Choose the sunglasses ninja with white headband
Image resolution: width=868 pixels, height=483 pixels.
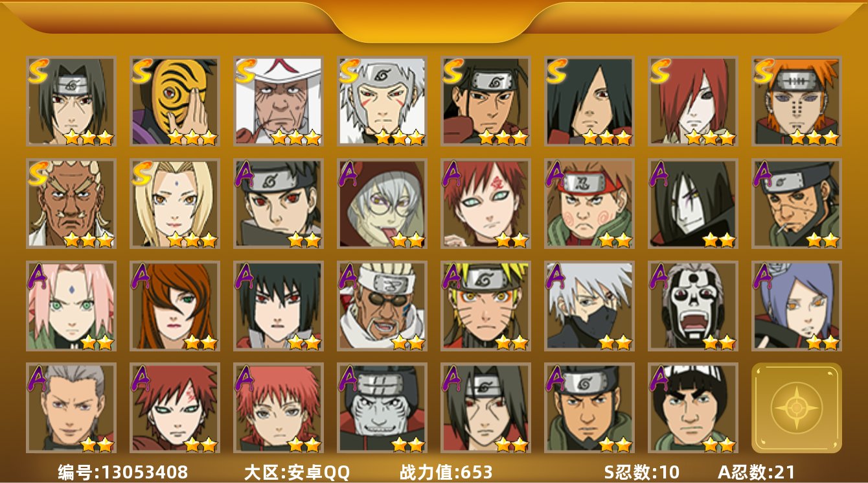coord(382,306)
